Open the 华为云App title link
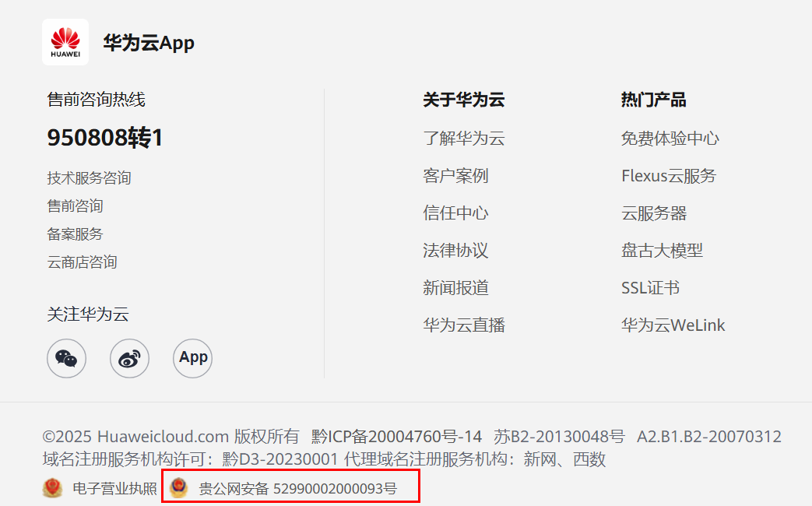Viewport: 812px width, 506px height. [149, 43]
